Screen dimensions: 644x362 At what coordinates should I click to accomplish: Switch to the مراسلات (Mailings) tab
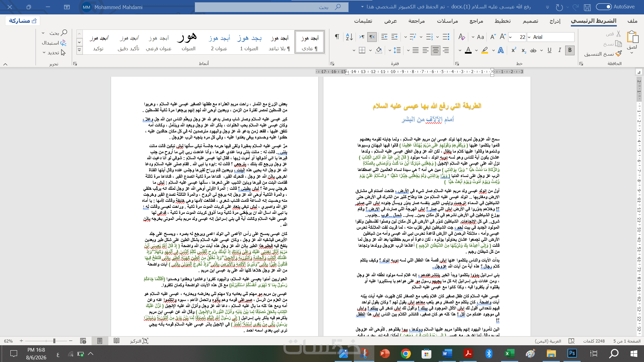[447, 21]
